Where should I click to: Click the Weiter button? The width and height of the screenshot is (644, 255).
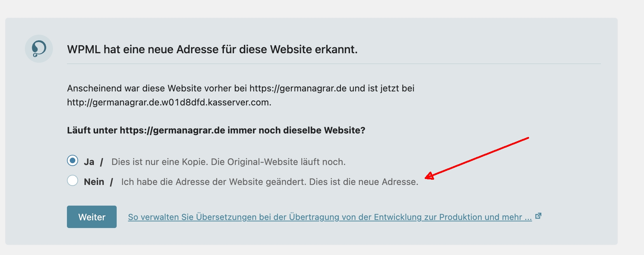coord(92,217)
